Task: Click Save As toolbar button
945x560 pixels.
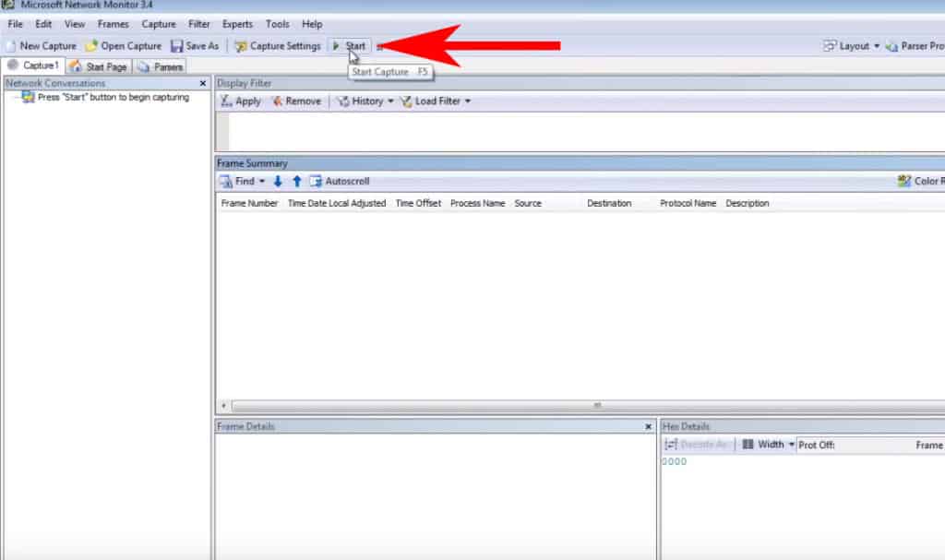Action: point(195,46)
